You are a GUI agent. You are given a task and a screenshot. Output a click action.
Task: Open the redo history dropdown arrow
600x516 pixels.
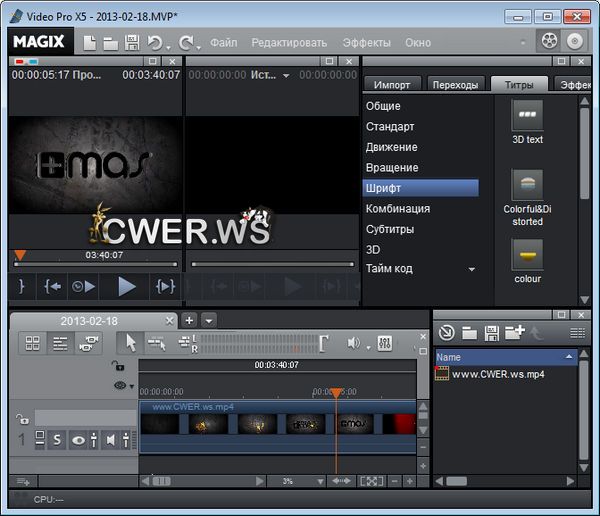[x=199, y=48]
